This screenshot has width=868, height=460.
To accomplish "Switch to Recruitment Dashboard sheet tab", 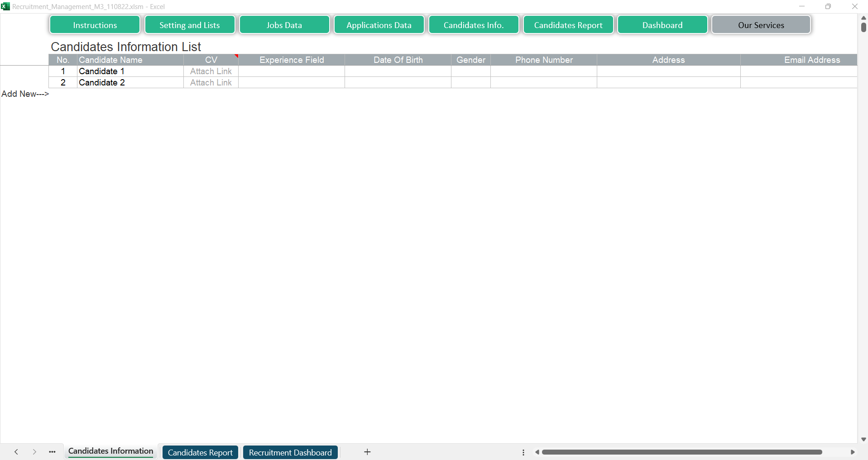I will click(290, 452).
